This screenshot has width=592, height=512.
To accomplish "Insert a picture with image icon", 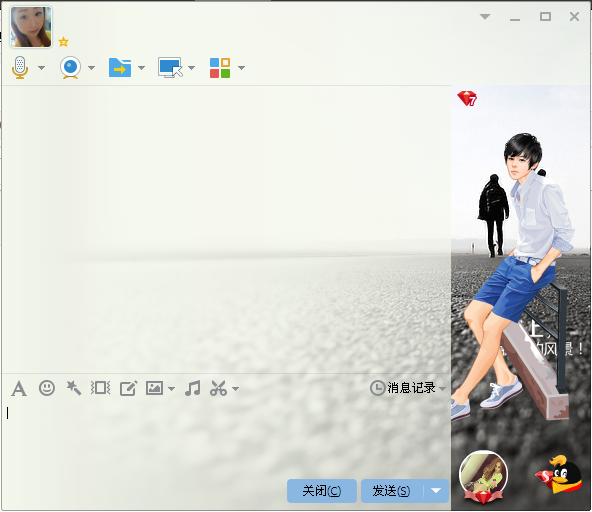I will tap(154, 388).
